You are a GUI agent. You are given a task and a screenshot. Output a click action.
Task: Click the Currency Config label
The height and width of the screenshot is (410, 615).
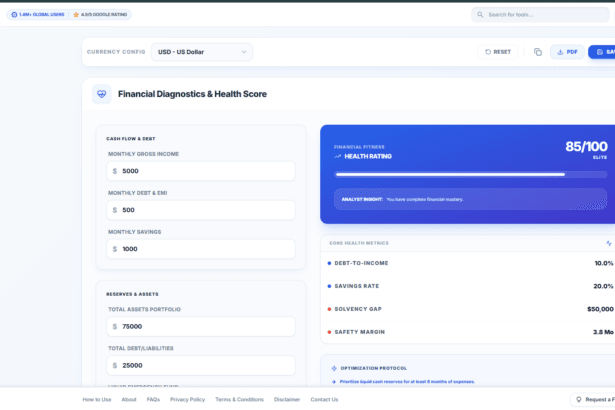(x=116, y=52)
